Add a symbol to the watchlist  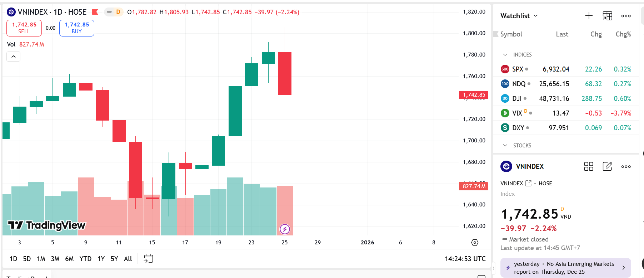(589, 16)
